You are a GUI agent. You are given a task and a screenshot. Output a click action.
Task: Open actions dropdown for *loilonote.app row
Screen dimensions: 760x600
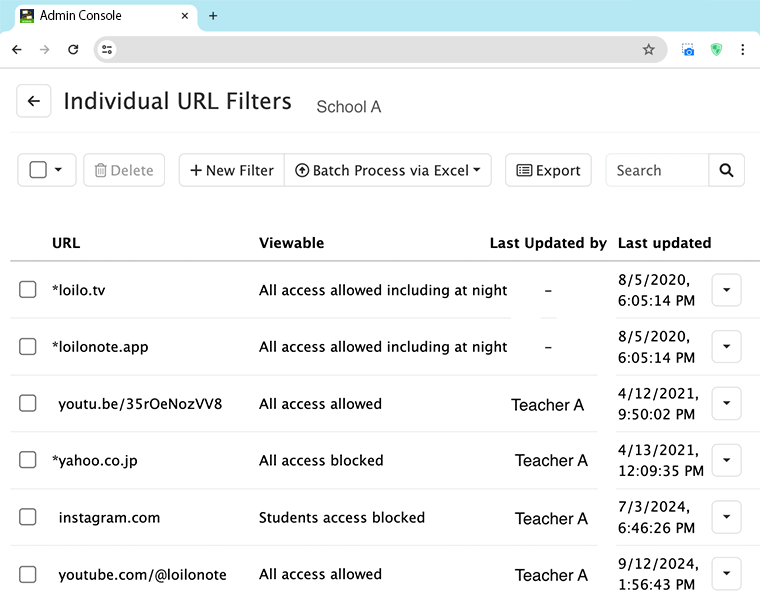point(726,347)
